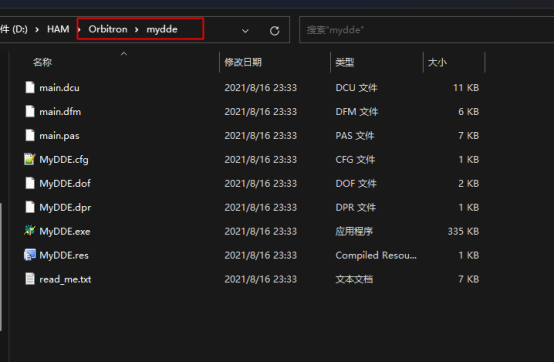Image resolution: width=554 pixels, height=362 pixels.
Task: Click the navigation pane scrollbar thumb
Action: 1,267
